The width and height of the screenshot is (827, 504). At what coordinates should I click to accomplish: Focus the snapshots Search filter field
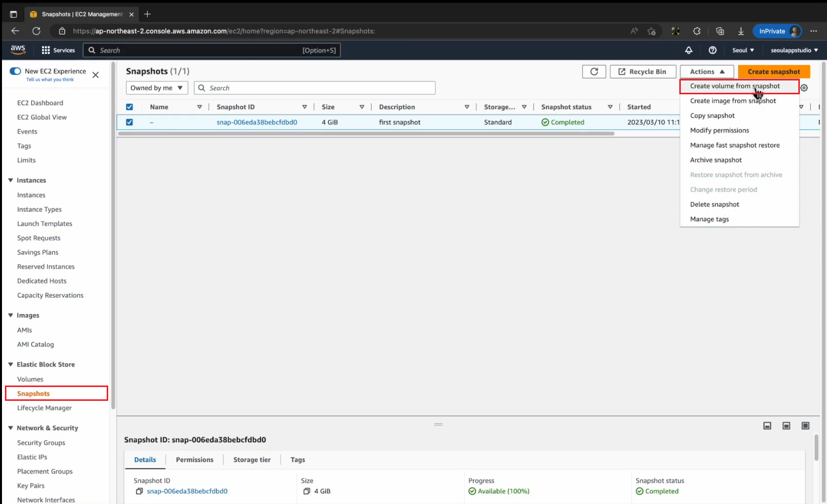315,88
